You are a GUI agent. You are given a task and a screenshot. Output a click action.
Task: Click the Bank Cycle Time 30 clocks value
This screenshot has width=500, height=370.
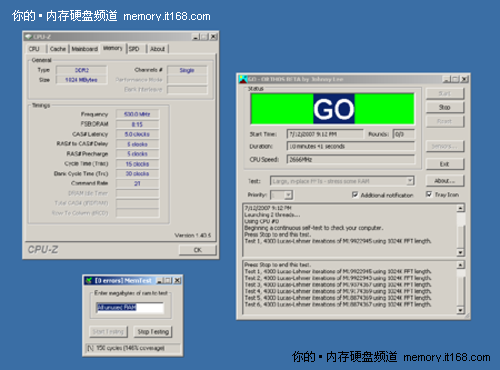137,174
